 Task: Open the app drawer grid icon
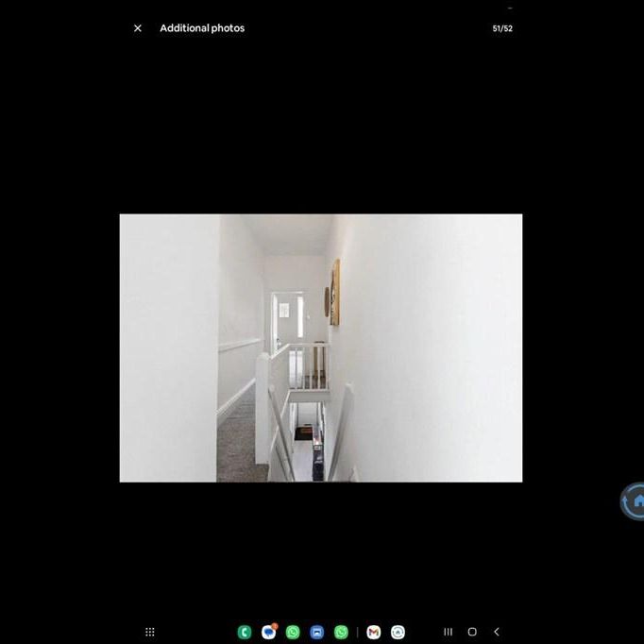[x=149, y=632]
